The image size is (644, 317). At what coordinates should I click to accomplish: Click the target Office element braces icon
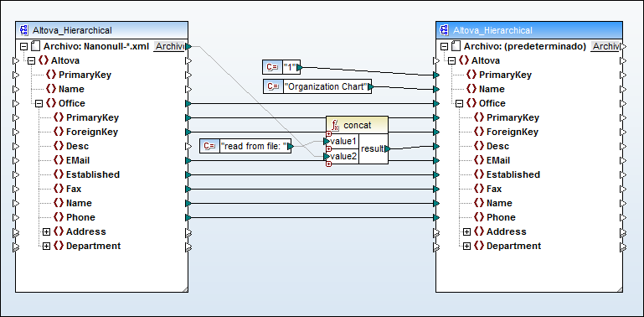point(471,103)
